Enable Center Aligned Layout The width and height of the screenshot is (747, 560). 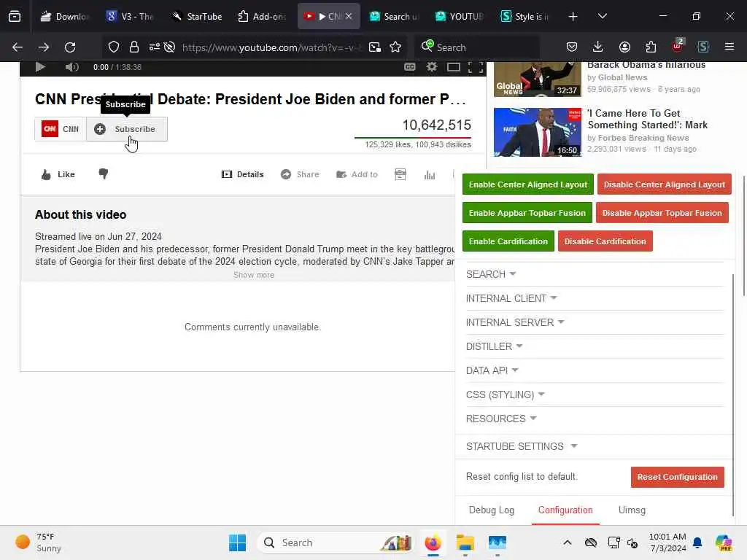528,184
